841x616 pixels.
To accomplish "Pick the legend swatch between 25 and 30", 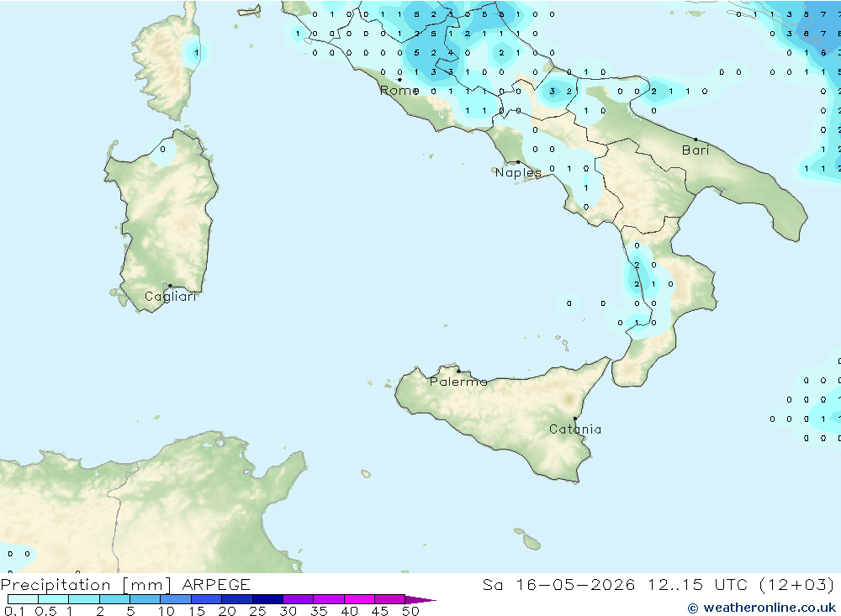I will coord(267,599).
